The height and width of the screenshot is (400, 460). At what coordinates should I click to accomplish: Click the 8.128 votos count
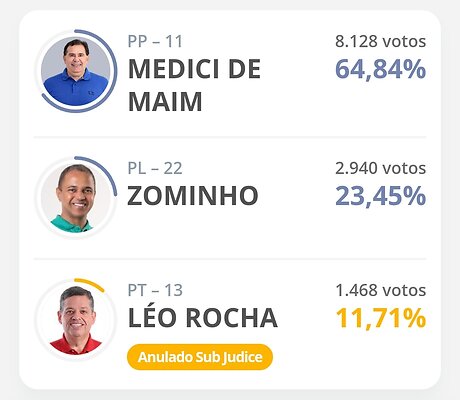click(x=380, y=42)
